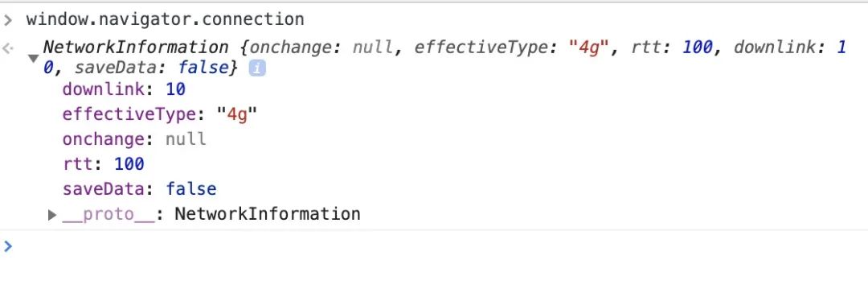This screenshot has height=293, width=868.
Task: Click the onchange property name
Action: tap(104, 138)
